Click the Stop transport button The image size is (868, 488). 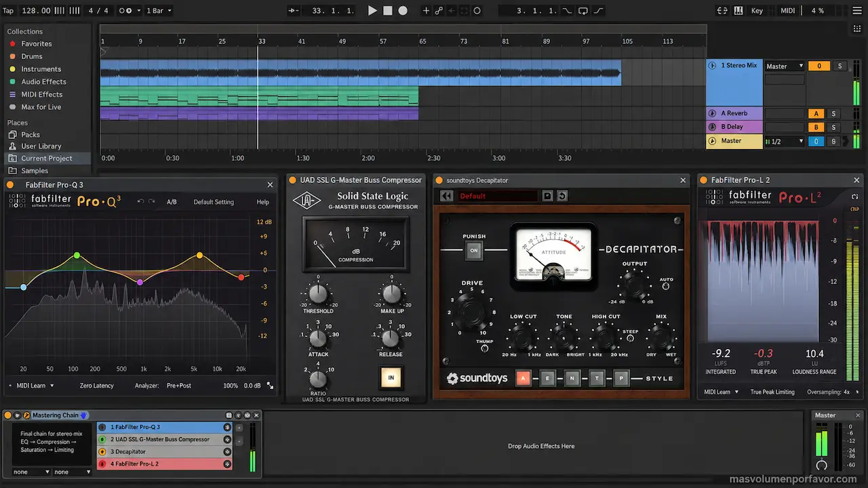coord(388,11)
